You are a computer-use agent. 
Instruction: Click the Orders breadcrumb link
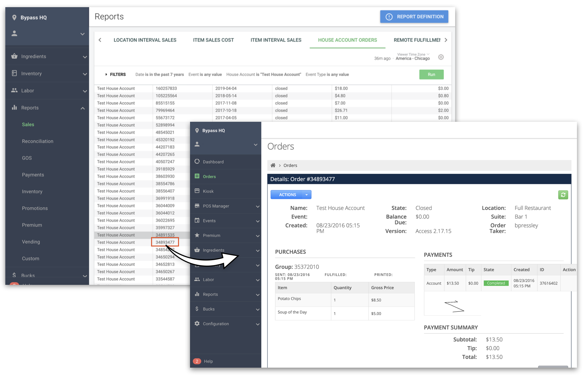coord(290,165)
